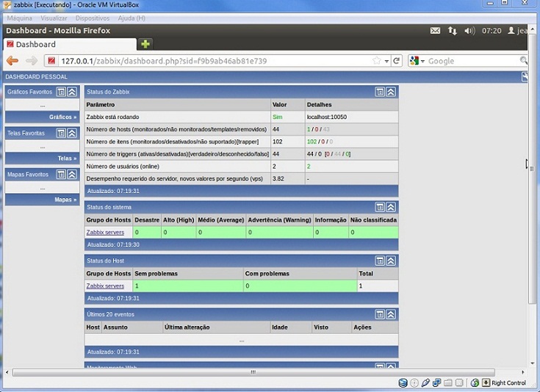The height and width of the screenshot is (392, 540).
Task: Click the address bar URL field
Action: pos(214,61)
